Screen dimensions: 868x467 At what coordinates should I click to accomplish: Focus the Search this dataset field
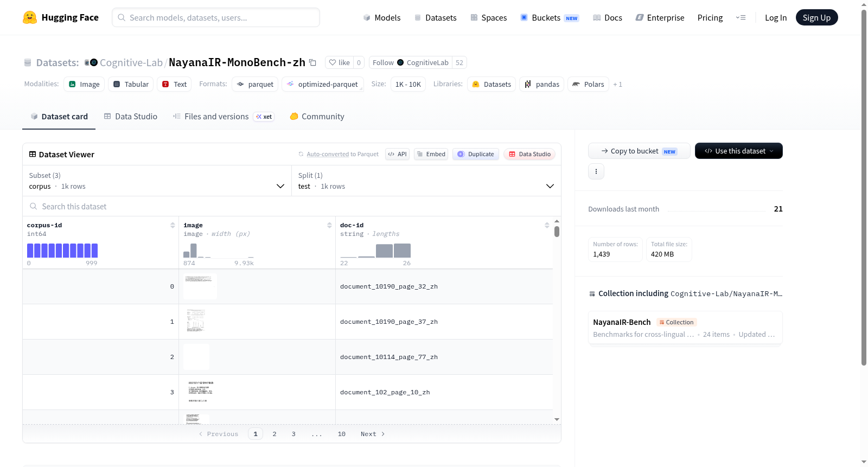292,206
